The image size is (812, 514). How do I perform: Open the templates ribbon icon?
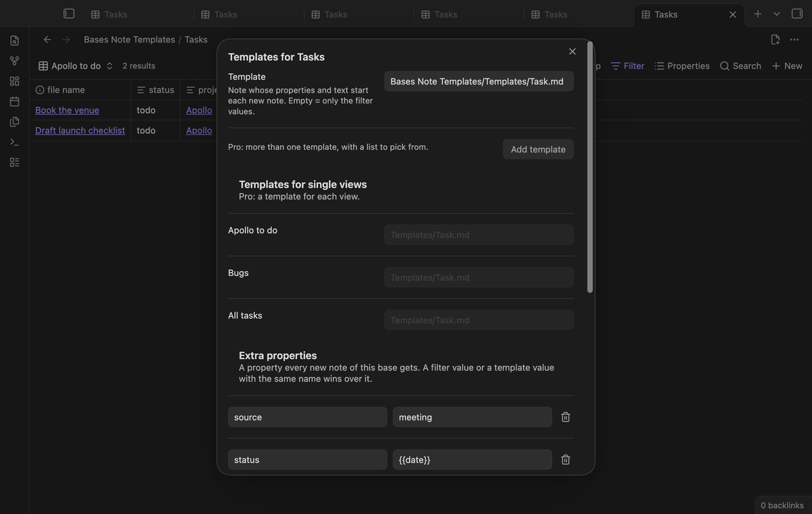coord(14,122)
